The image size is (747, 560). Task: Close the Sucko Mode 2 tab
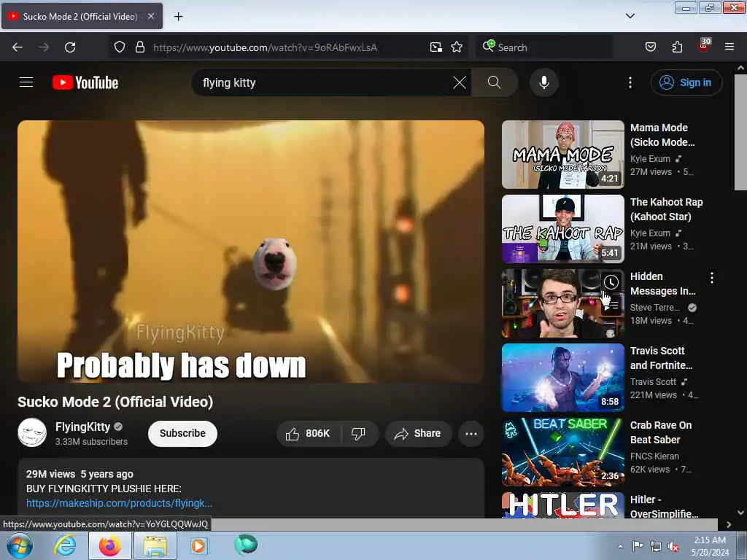pyautogui.click(x=150, y=16)
